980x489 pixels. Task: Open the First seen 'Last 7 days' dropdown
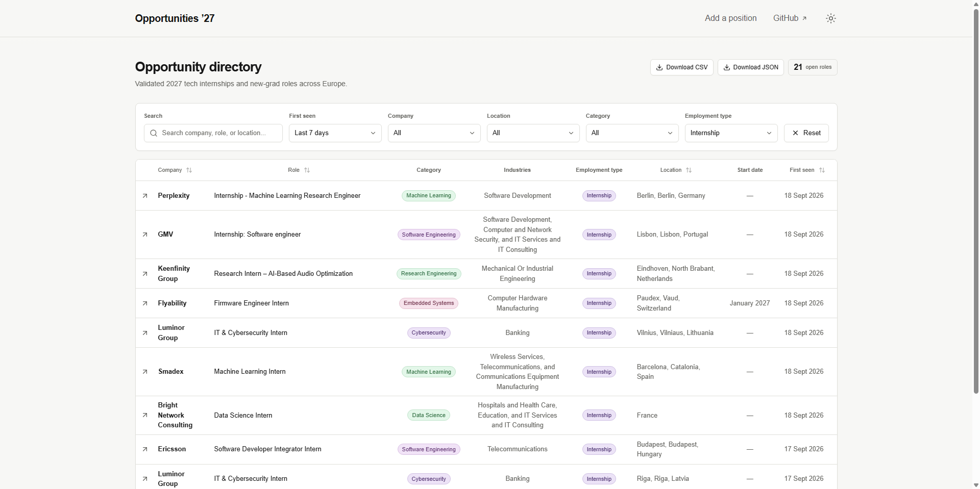pos(335,133)
